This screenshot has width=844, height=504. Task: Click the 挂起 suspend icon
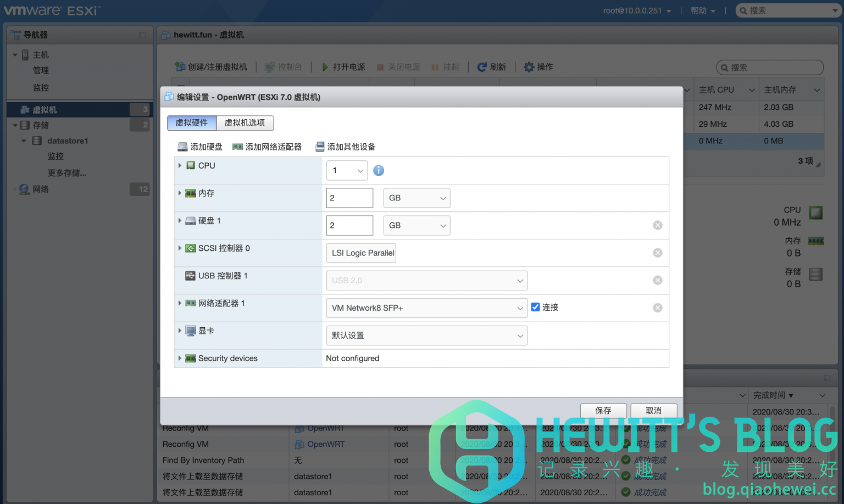435,66
